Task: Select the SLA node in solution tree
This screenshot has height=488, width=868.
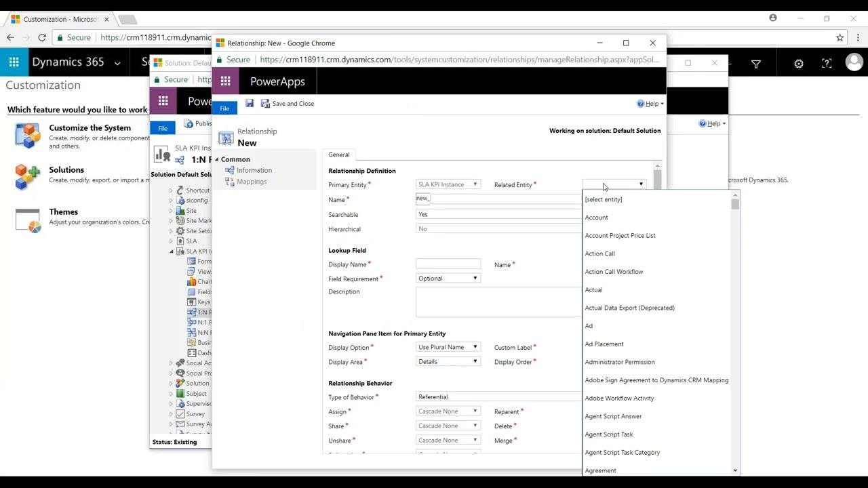Action: pyautogui.click(x=191, y=241)
